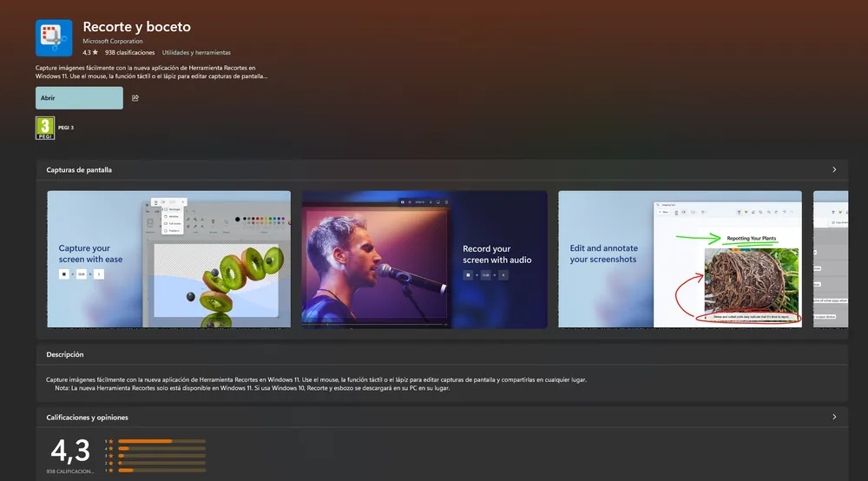The image size is (868, 481).
Task: Click the share icon beside Abrir
Action: pos(135,98)
